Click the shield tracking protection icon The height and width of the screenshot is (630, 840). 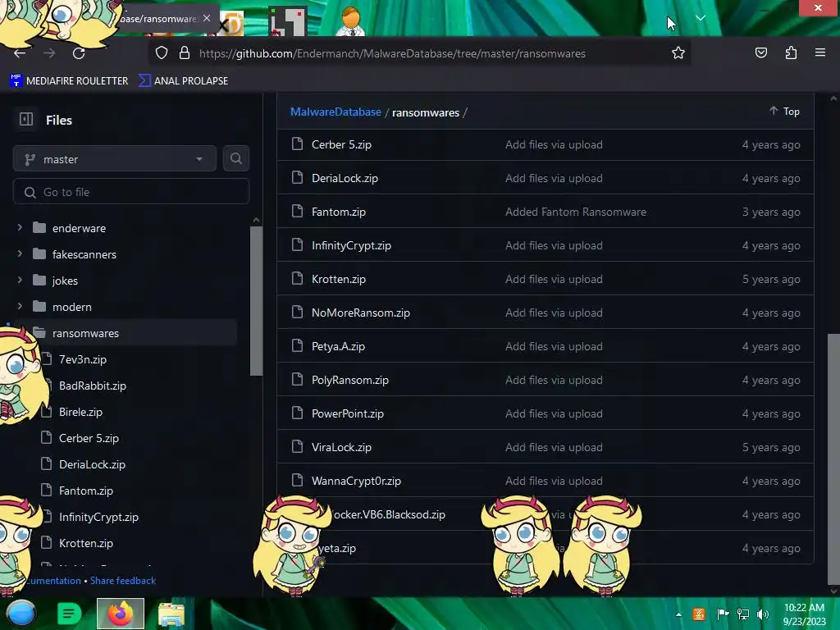[162, 52]
